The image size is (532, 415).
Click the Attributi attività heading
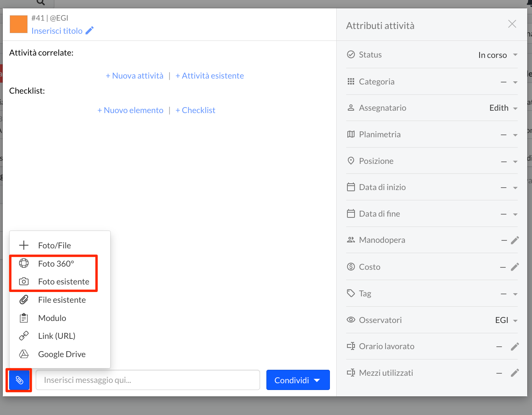point(380,26)
